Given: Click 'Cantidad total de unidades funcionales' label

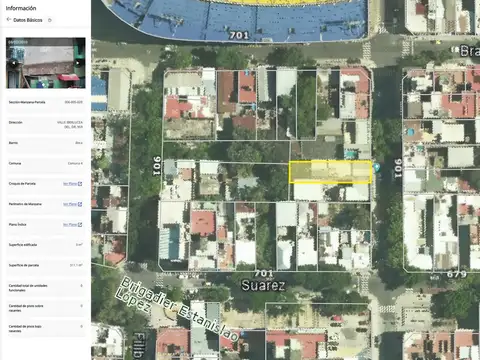Looking at the screenshot, I should pos(28,288).
